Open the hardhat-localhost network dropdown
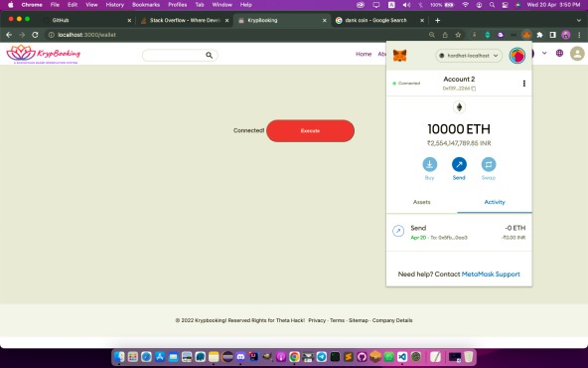588x368 pixels. (x=469, y=56)
